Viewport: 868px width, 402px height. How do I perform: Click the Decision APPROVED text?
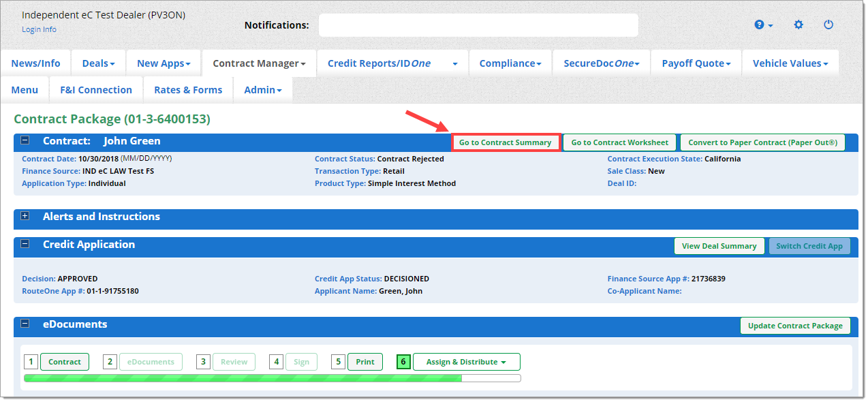click(x=78, y=279)
